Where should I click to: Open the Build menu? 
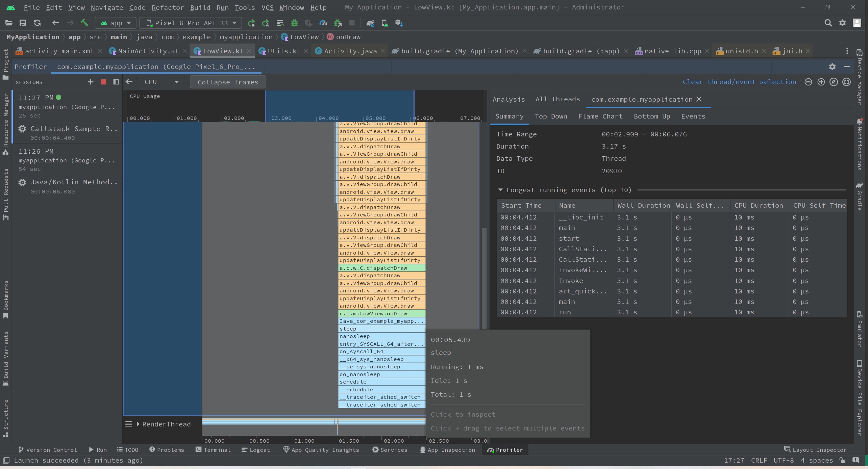200,7
